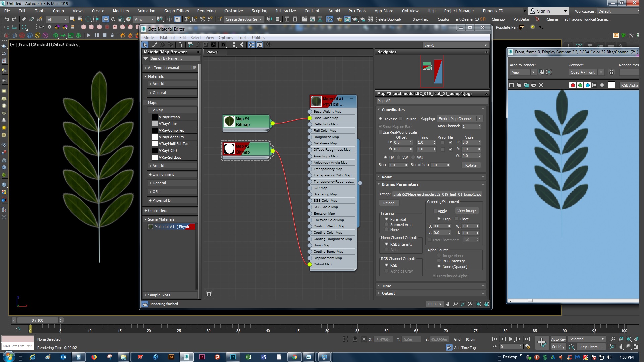Click the View Image button
Image resolution: width=644 pixels, height=362 pixels.
pos(466,211)
